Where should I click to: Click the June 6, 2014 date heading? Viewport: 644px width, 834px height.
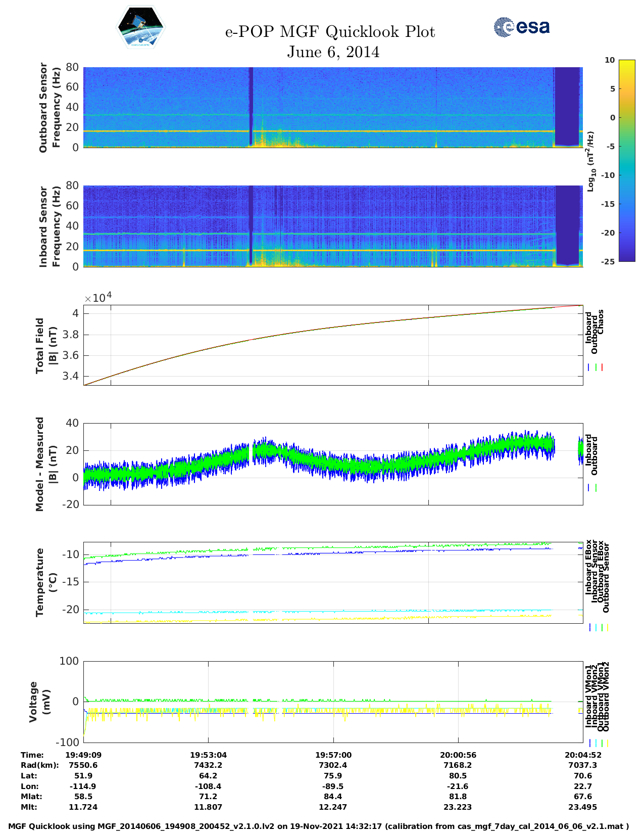[333, 52]
